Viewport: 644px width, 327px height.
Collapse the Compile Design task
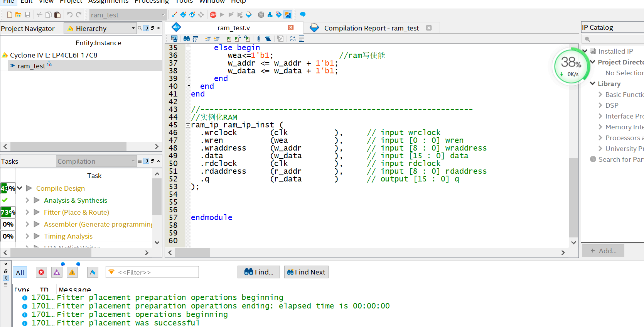[19, 188]
